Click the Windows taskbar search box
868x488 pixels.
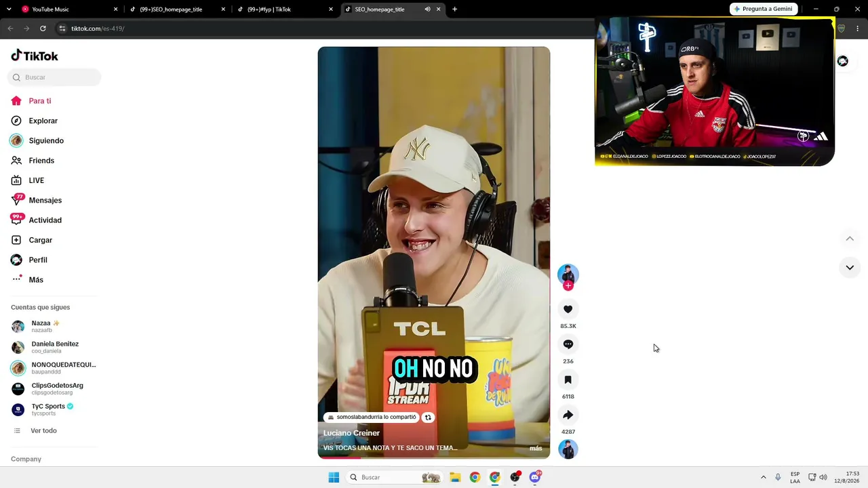point(393,477)
